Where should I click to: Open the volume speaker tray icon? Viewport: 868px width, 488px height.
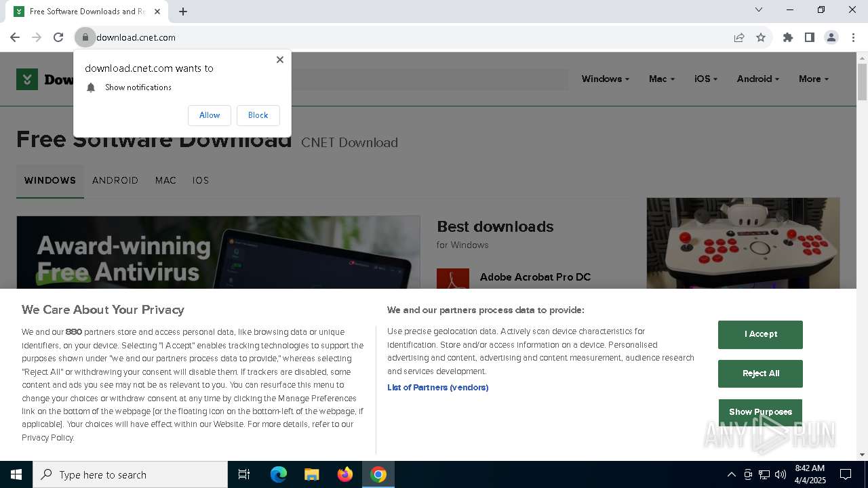tap(780, 474)
